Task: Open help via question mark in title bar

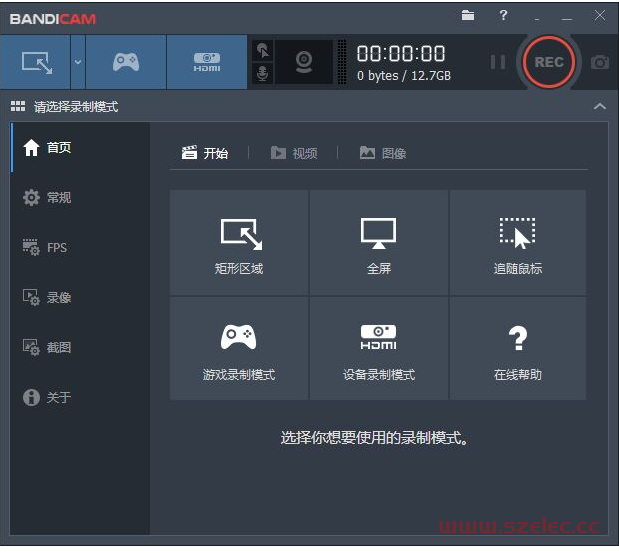Action: click(503, 16)
